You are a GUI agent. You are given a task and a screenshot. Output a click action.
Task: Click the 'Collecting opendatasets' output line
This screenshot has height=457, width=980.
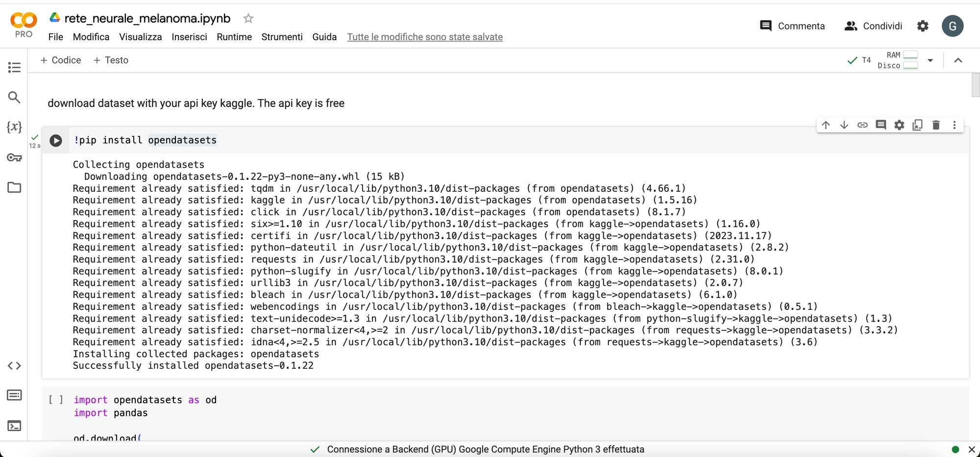[139, 165]
